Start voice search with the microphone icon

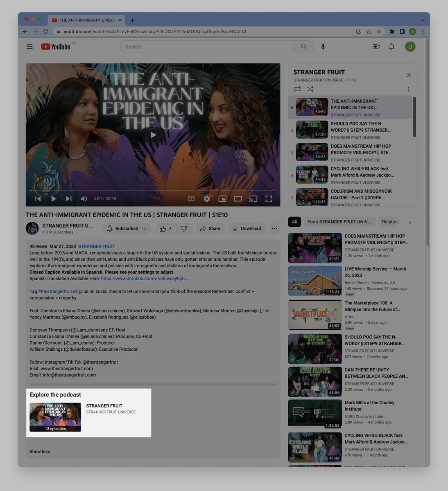[323, 46]
